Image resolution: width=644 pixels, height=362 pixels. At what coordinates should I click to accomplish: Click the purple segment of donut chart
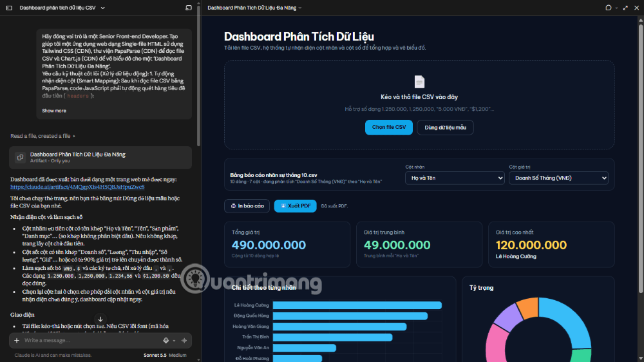pos(507,318)
